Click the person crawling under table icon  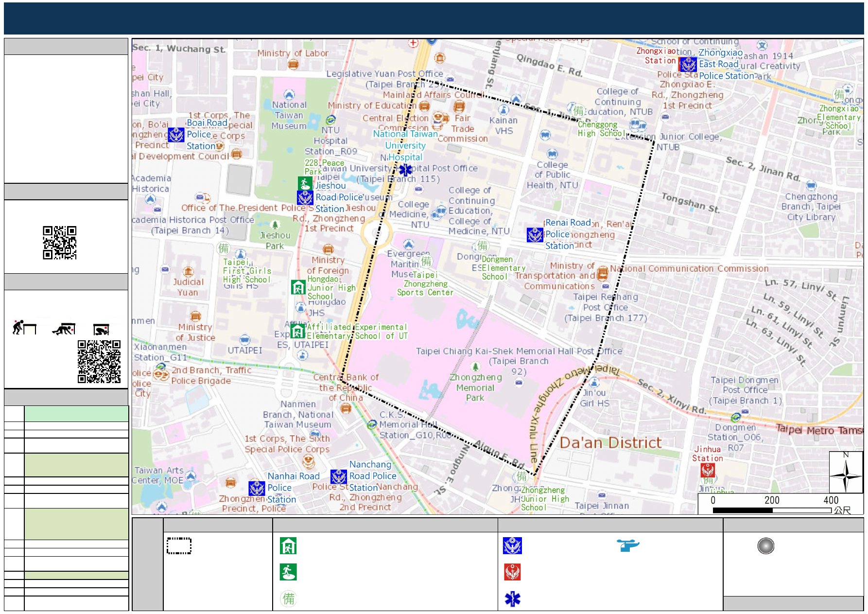[x=64, y=329]
